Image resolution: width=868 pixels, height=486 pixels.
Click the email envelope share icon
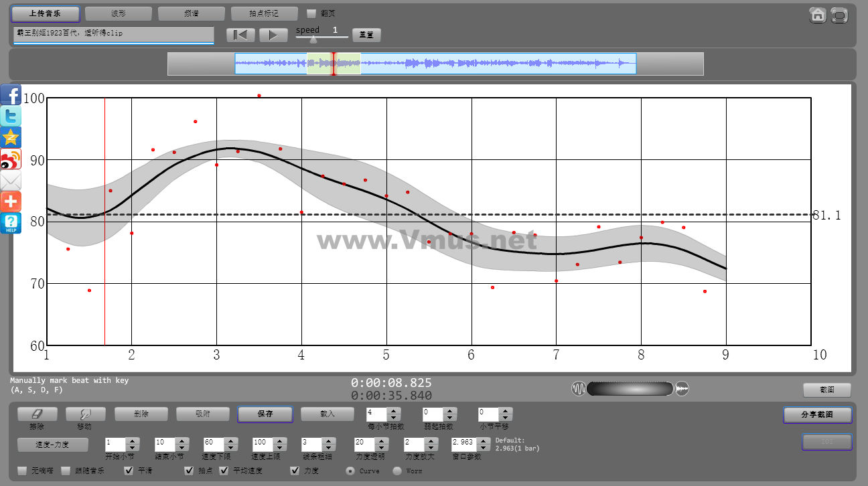[11, 180]
